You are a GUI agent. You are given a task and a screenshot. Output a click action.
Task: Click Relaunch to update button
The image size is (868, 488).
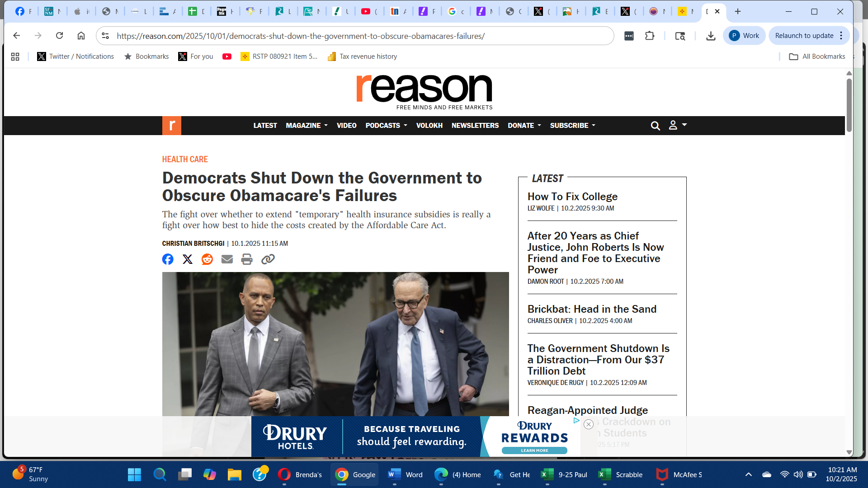coord(804,36)
